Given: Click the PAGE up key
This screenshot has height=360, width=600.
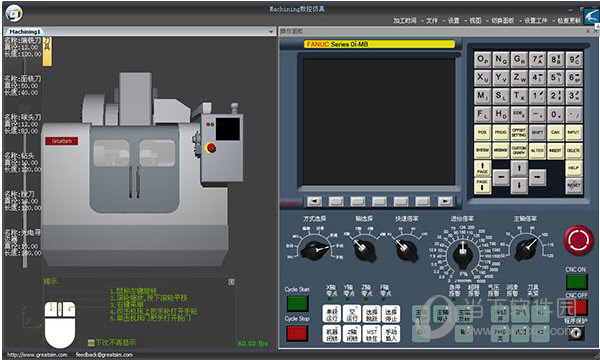Looking at the screenshot, I should [482, 168].
